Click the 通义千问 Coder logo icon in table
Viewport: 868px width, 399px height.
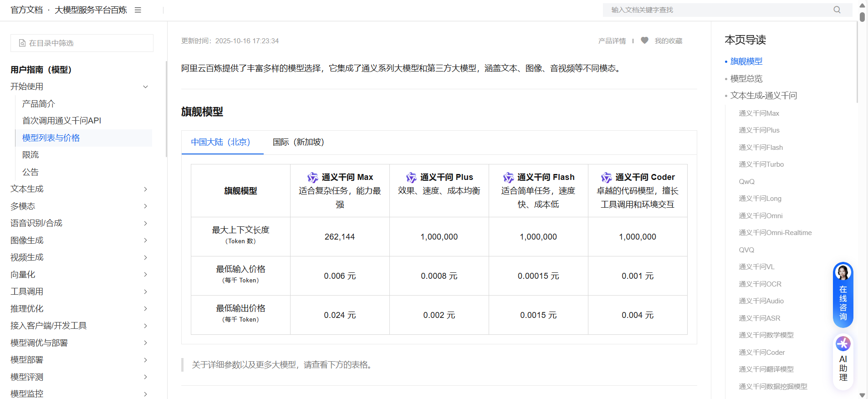[606, 177]
